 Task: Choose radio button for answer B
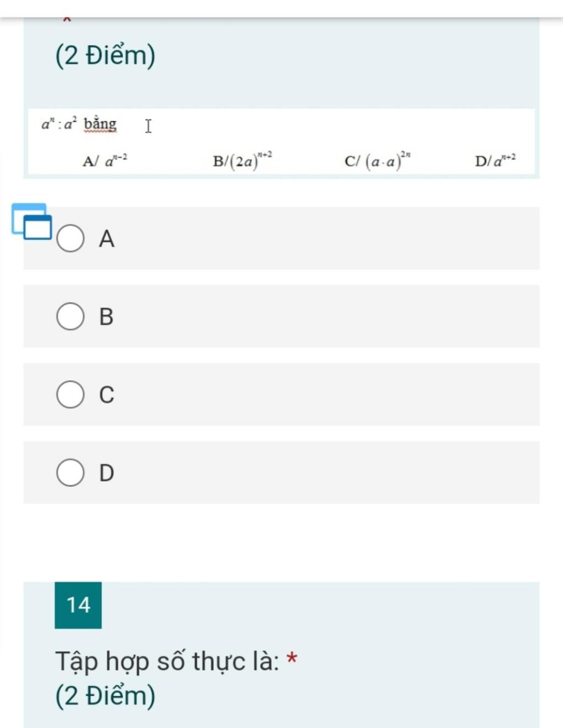[x=70, y=316]
